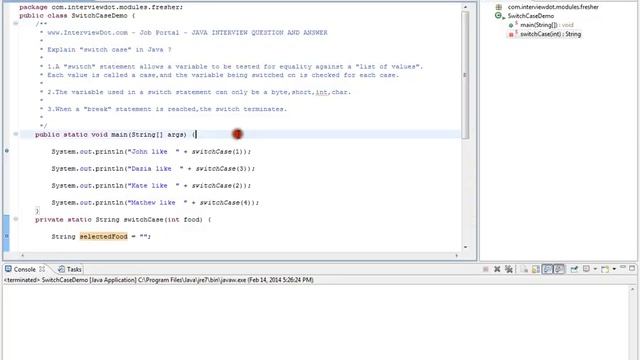The height and width of the screenshot is (360, 640).
Task: Select switchCase(int) : String in Outline
Action: tap(550, 34)
